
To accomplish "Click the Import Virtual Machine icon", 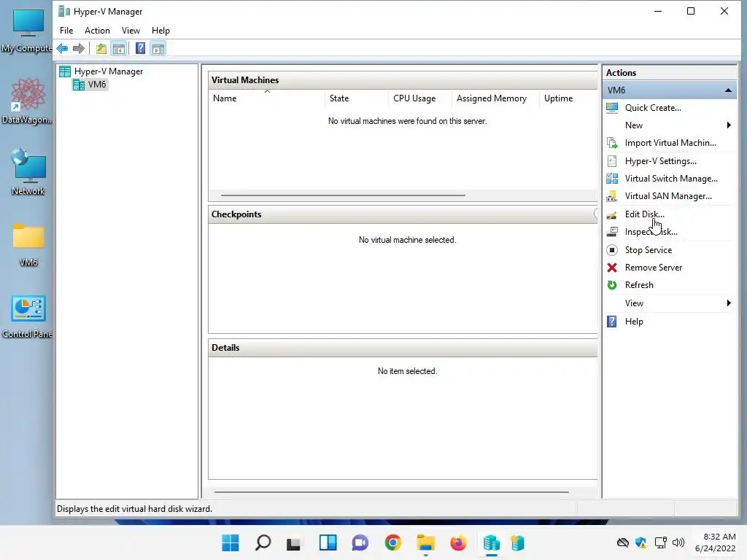I will pyautogui.click(x=612, y=143).
